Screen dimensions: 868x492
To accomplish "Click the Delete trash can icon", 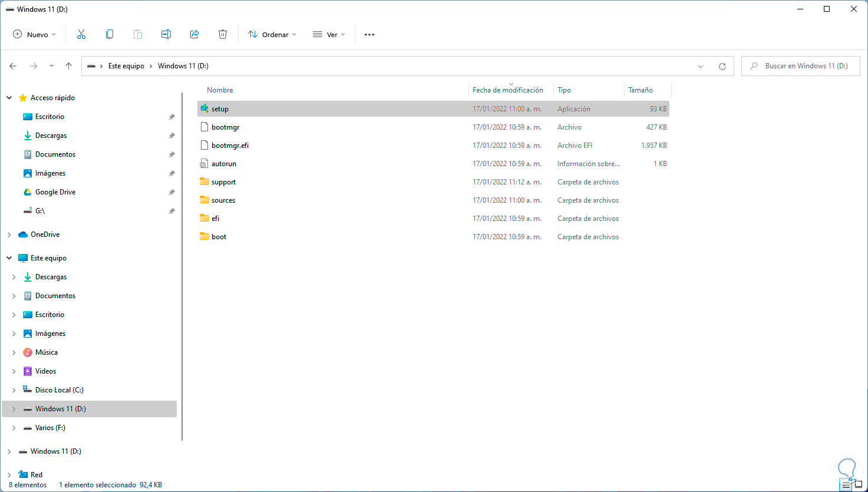I will tap(223, 34).
